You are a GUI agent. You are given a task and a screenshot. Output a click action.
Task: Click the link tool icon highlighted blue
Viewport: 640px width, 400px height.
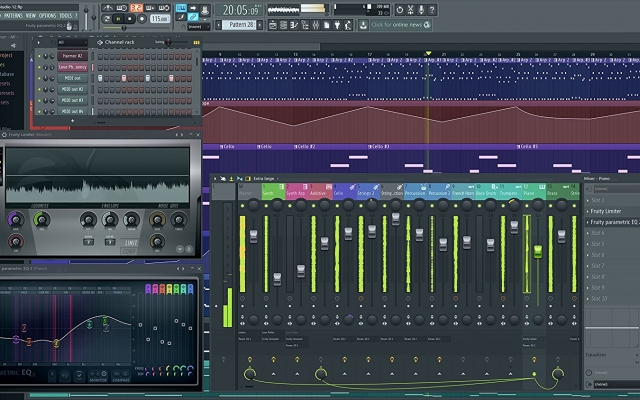point(193,17)
